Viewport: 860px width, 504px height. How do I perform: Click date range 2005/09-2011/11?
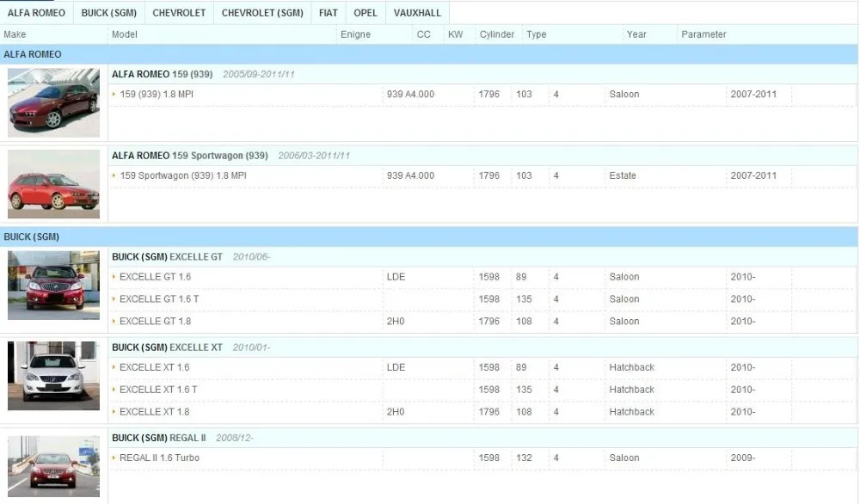coord(259,74)
